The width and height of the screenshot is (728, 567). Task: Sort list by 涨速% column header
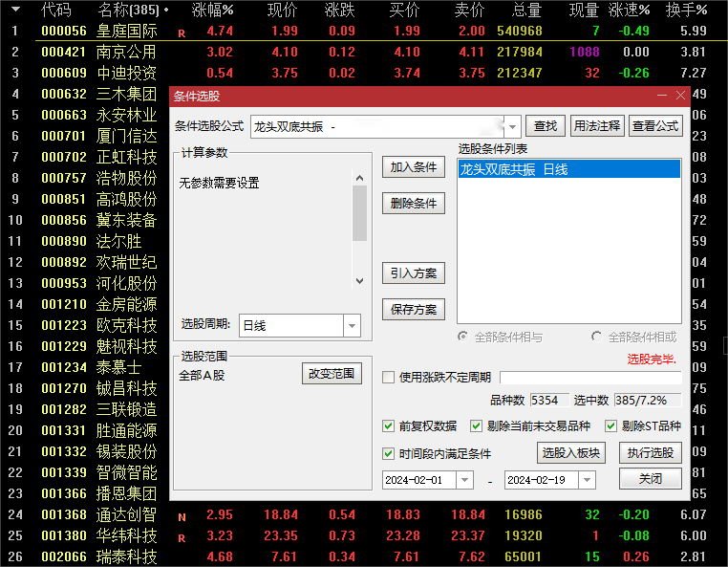coord(629,10)
